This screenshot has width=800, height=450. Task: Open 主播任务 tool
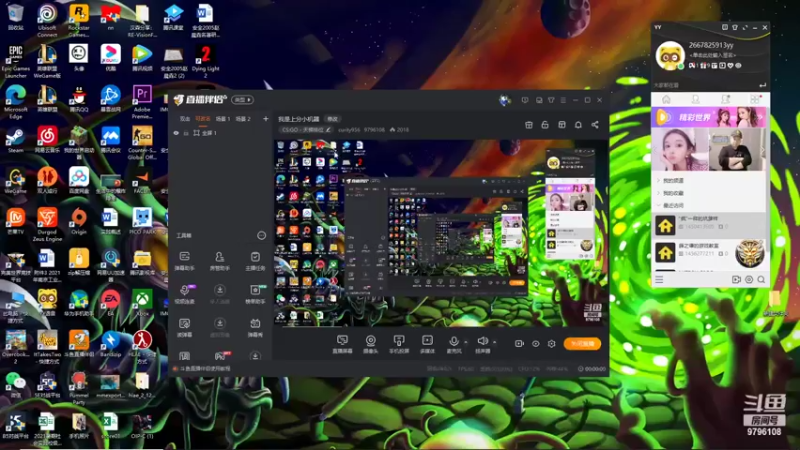(255, 260)
